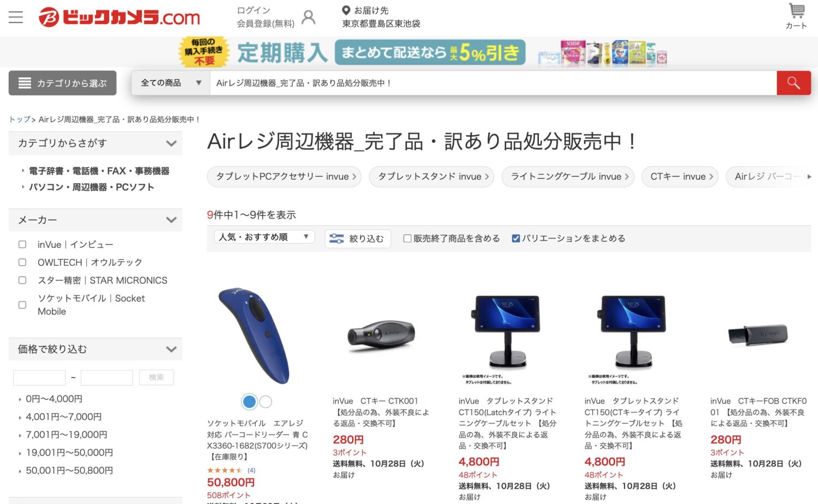Click the BicCamera.com logo
The width and height of the screenshot is (818, 504).
coord(119,17)
